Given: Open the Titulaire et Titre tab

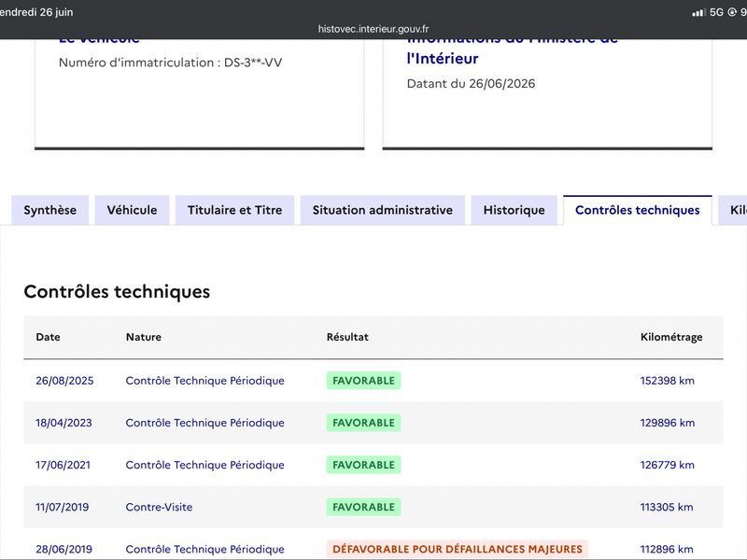Looking at the screenshot, I should 235,210.
